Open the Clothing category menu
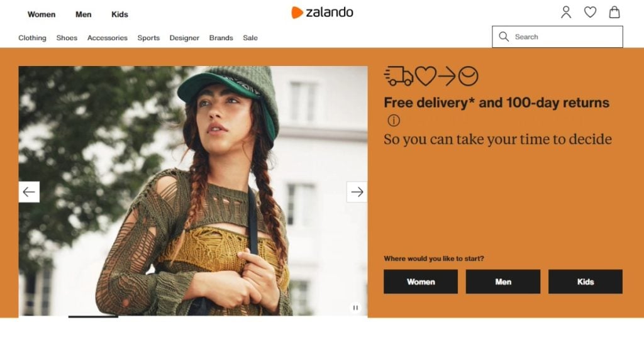Viewport: 644px width, 337px height. click(33, 38)
